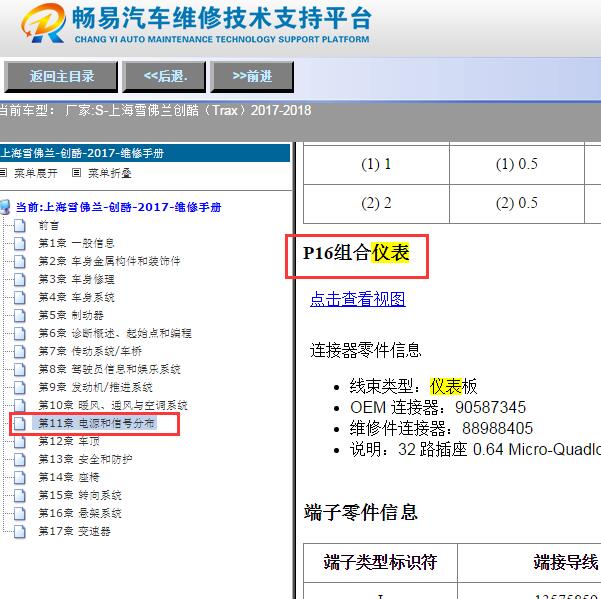Click the page icon for 第13章 安全和防护
Viewport: 601px width, 599px height.
pos(20,459)
